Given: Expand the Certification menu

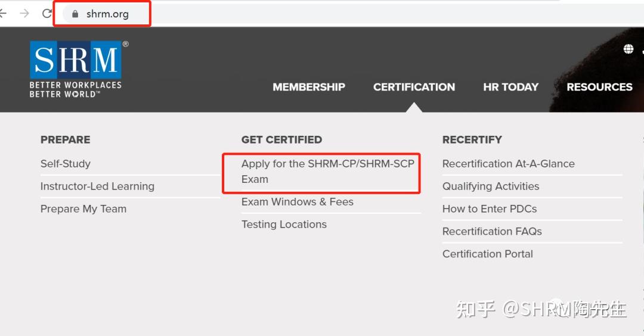Looking at the screenshot, I should coord(414,87).
